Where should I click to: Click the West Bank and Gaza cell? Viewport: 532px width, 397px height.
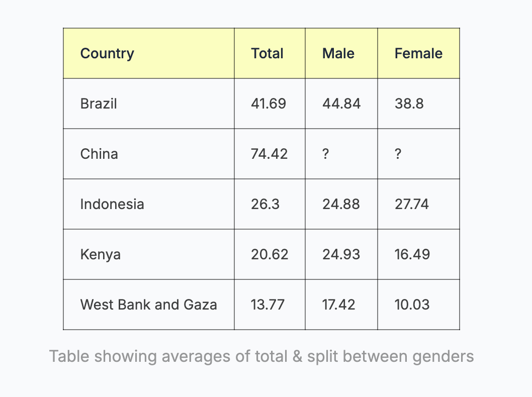pyautogui.click(x=149, y=305)
